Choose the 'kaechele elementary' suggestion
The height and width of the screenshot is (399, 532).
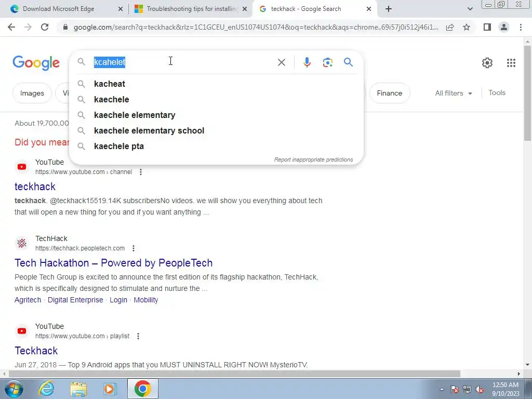(x=216, y=115)
